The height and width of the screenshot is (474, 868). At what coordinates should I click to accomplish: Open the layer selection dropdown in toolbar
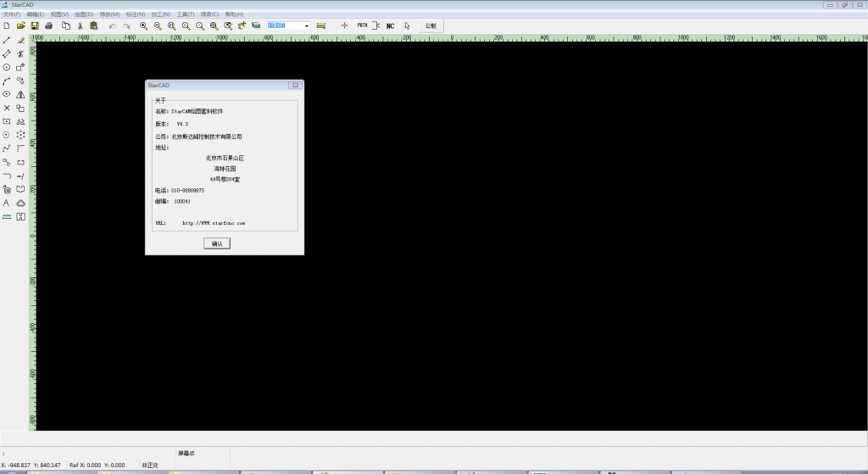tap(306, 25)
